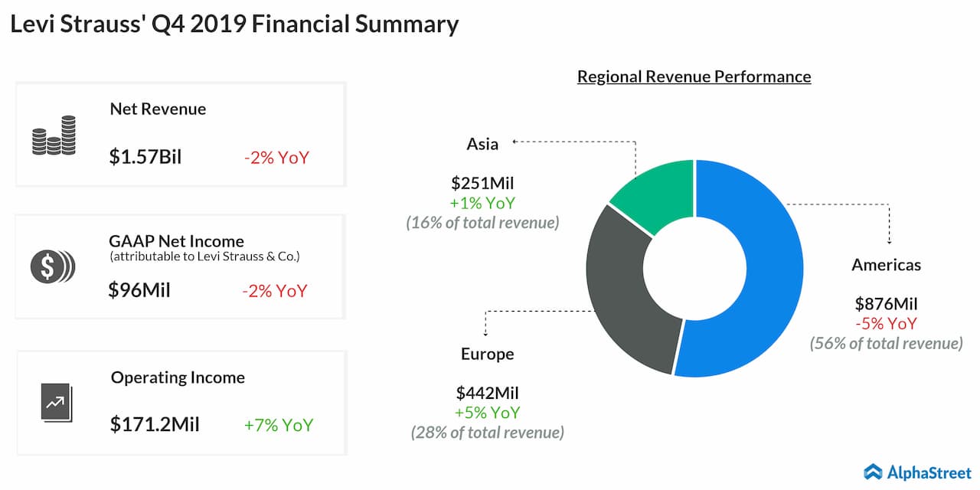Click the Europe region label
Viewport: 980px width, 490px height.
pos(488,354)
